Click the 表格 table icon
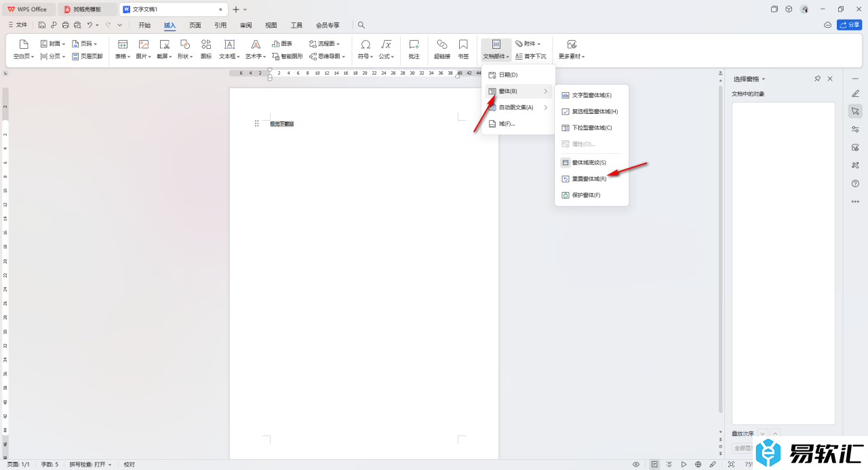Image resolution: width=868 pixels, height=470 pixels. click(x=123, y=44)
